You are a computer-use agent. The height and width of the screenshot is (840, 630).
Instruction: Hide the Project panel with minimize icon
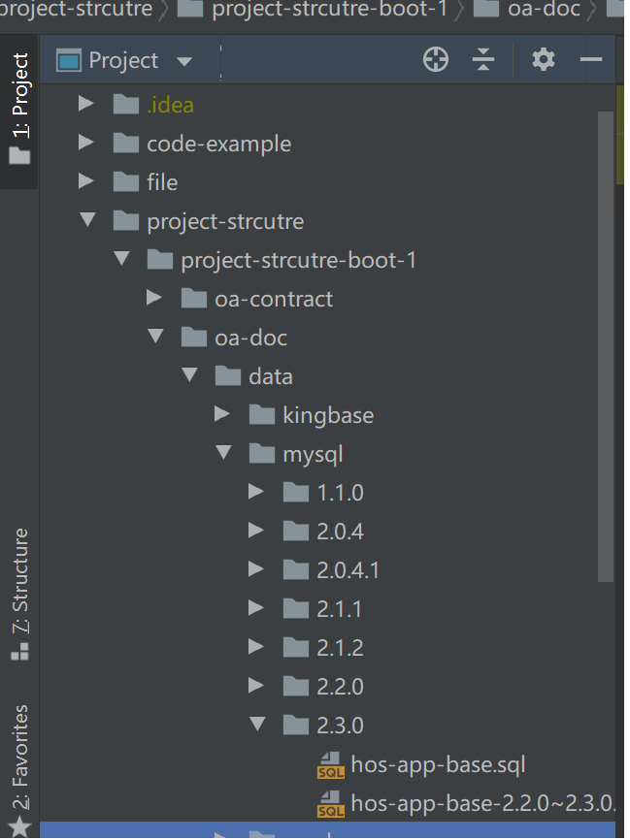tap(590, 60)
